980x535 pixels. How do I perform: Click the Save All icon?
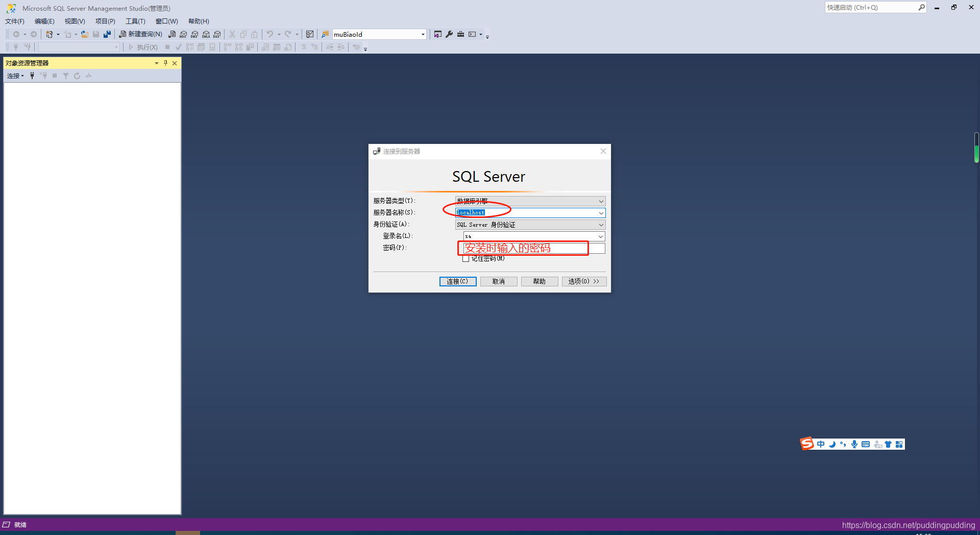pyautogui.click(x=107, y=34)
